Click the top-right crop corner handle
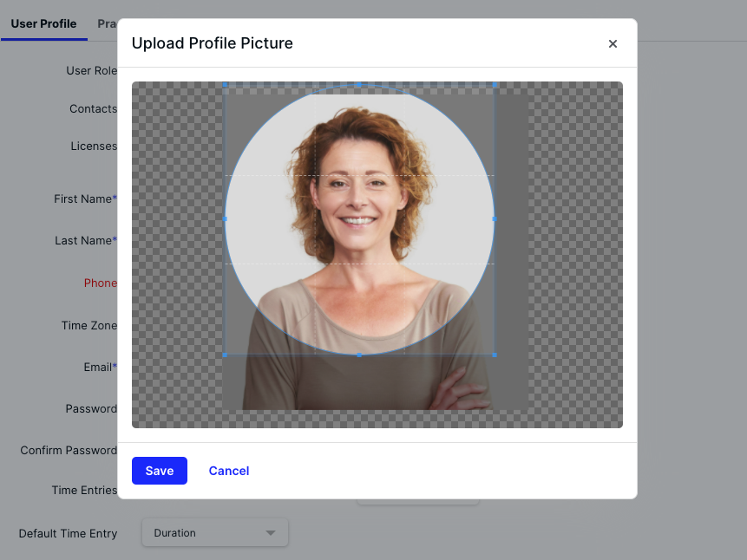Image resolution: width=747 pixels, height=560 pixels. click(x=495, y=85)
